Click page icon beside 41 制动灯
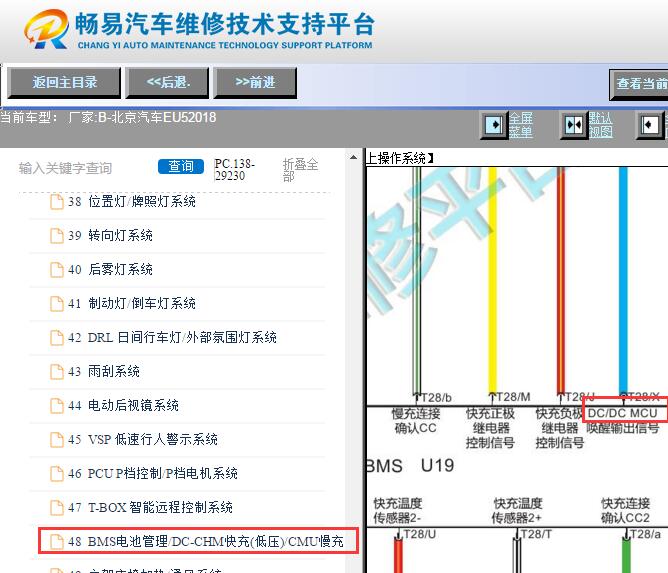The height and width of the screenshot is (573, 668). 57,303
